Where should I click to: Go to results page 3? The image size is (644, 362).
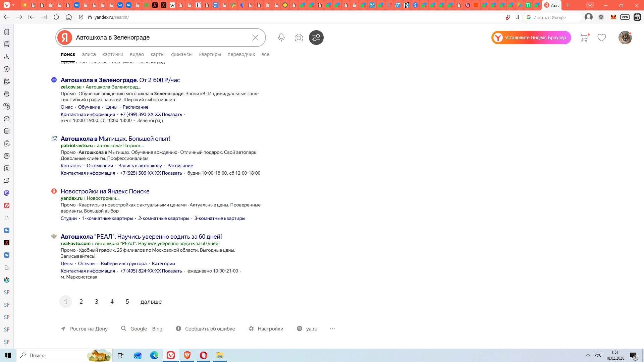(x=97, y=302)
